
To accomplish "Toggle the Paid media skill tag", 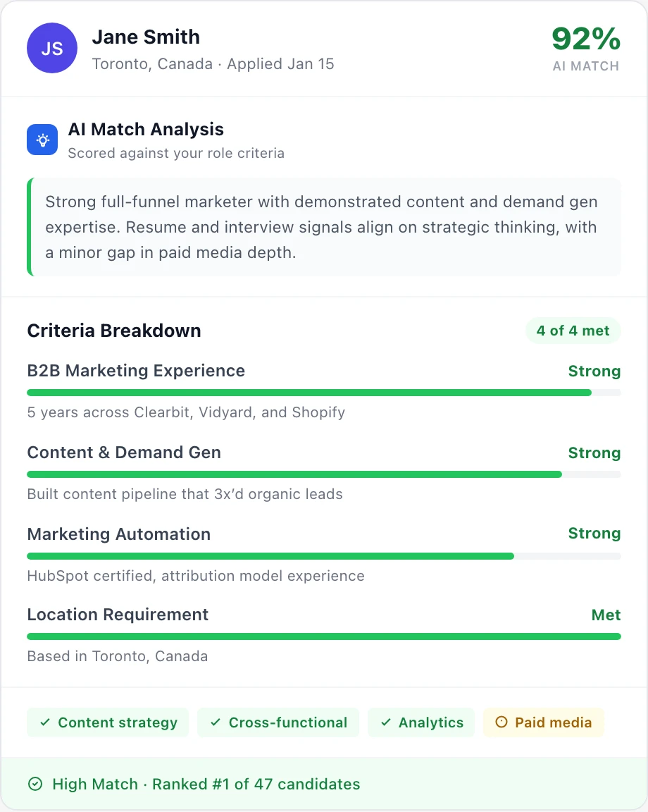I will pyautogui.click(x=543, y=722).
